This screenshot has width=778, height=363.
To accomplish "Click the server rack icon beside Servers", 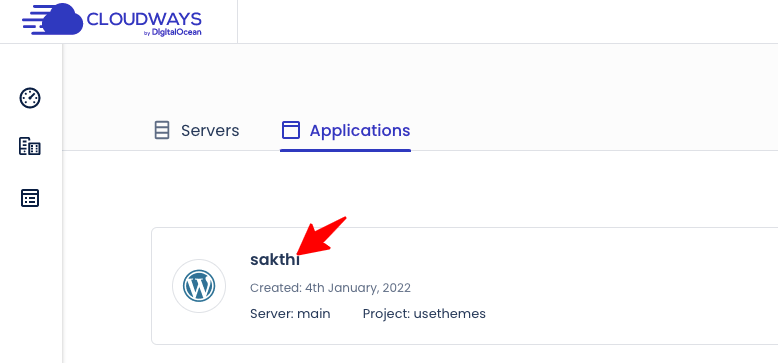I will 162,130.
